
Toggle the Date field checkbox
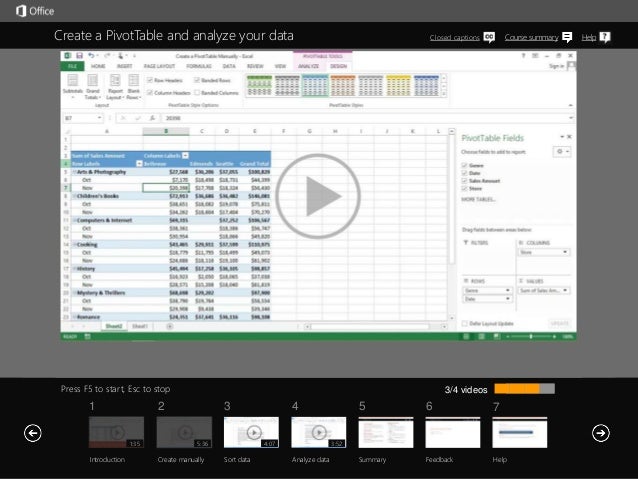464,173
